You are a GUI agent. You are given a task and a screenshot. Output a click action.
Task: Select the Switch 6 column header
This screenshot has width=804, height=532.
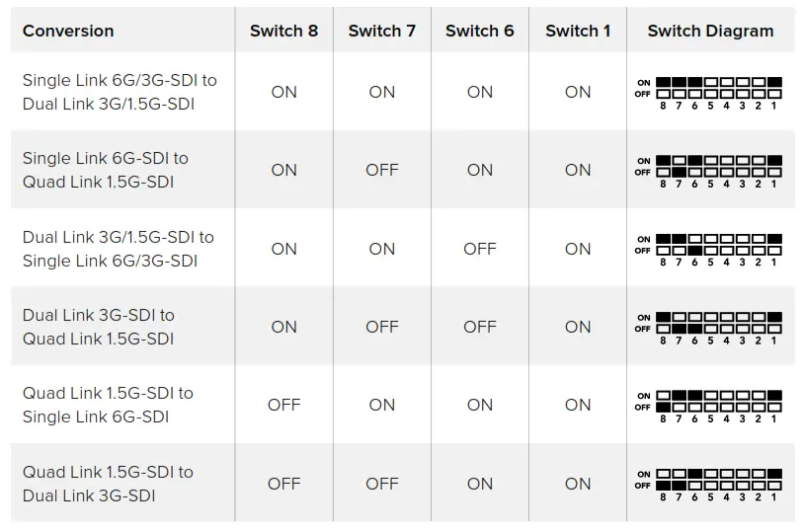(x=479, y=31)
